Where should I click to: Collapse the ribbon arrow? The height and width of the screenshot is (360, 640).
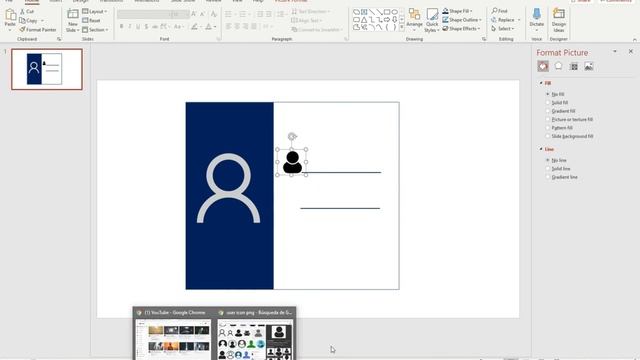pyautogui.click(x=635, y=40)
